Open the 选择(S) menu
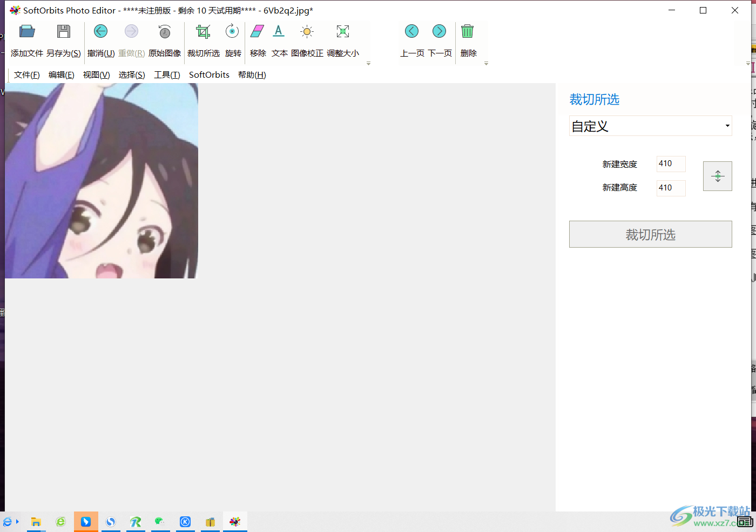This screenshot has width=756, height=532. pyautogui.click(x=132, y=75)
